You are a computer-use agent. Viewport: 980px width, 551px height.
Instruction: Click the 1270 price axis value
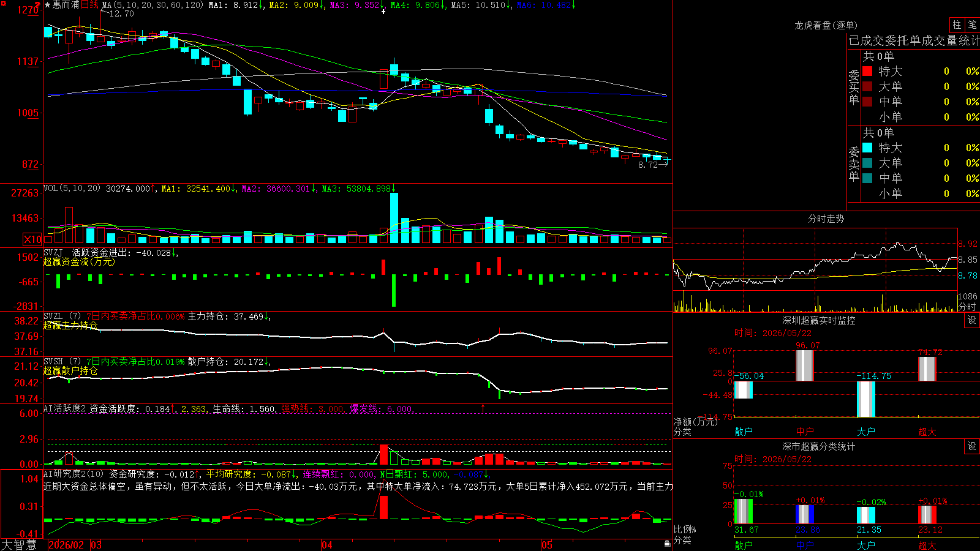tap(28, 10)
